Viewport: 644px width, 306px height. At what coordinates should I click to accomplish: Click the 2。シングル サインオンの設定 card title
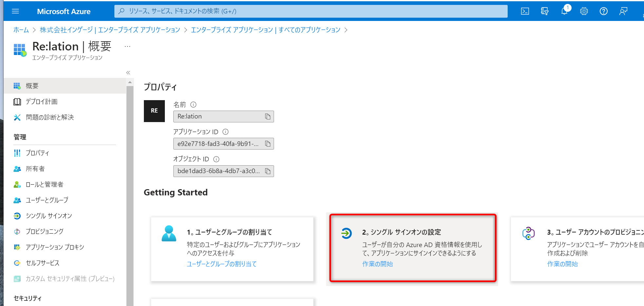[x=401, y=232]
